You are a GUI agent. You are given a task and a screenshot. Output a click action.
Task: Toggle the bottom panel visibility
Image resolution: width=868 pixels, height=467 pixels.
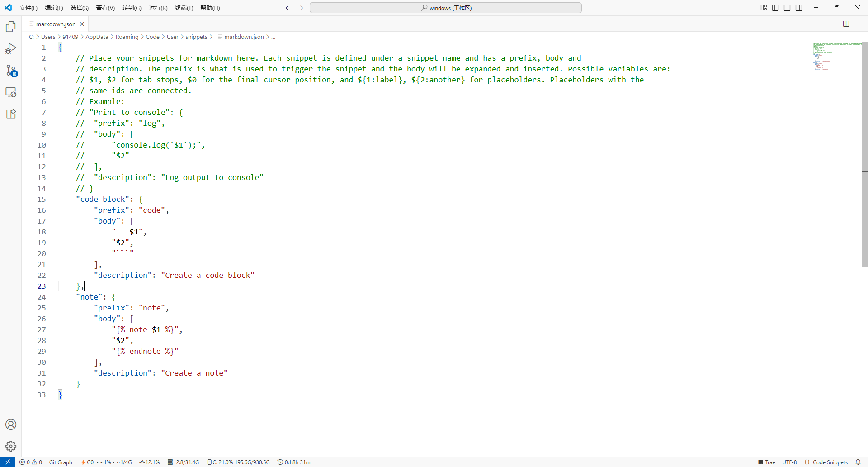[x=787, y=8]
